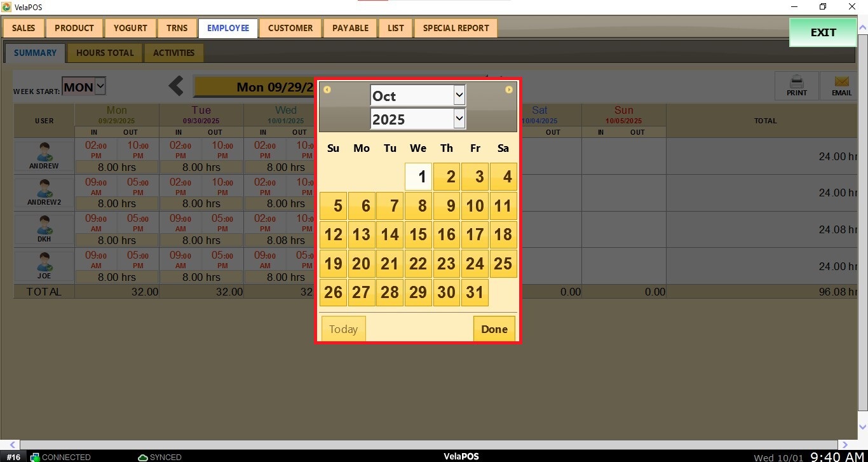Expand the Week Start MON dropdown

(100, 87)
